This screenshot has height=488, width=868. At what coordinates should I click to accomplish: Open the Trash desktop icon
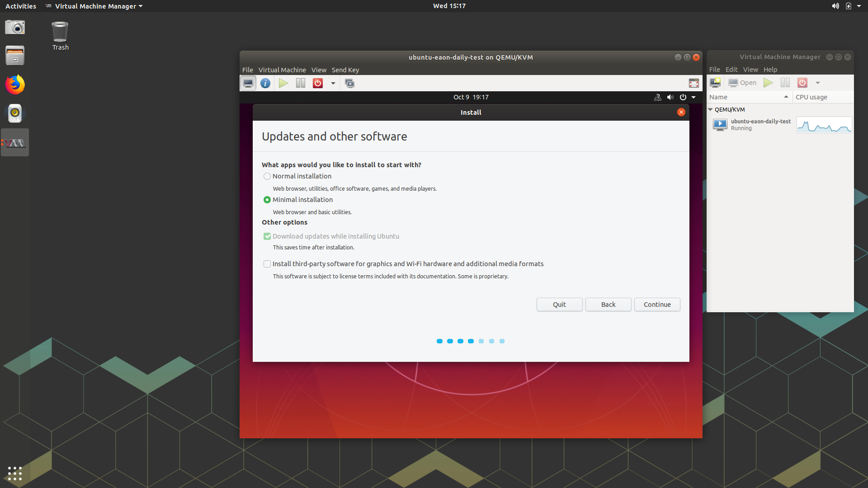(60, 36)
